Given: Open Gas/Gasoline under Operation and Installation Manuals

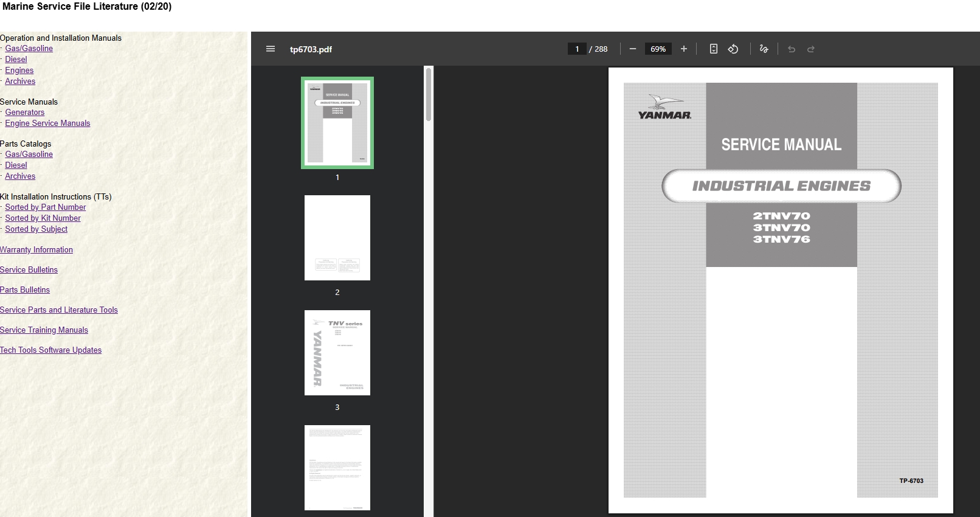Looking at the screenshot, I should [x=29, y=49].
